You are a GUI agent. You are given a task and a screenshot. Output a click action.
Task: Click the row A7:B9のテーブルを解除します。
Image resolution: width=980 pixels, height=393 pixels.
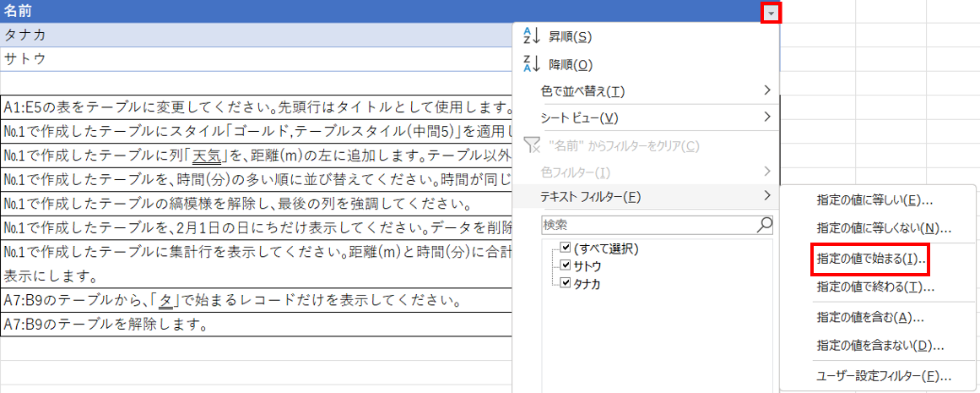tap(257, 325)
